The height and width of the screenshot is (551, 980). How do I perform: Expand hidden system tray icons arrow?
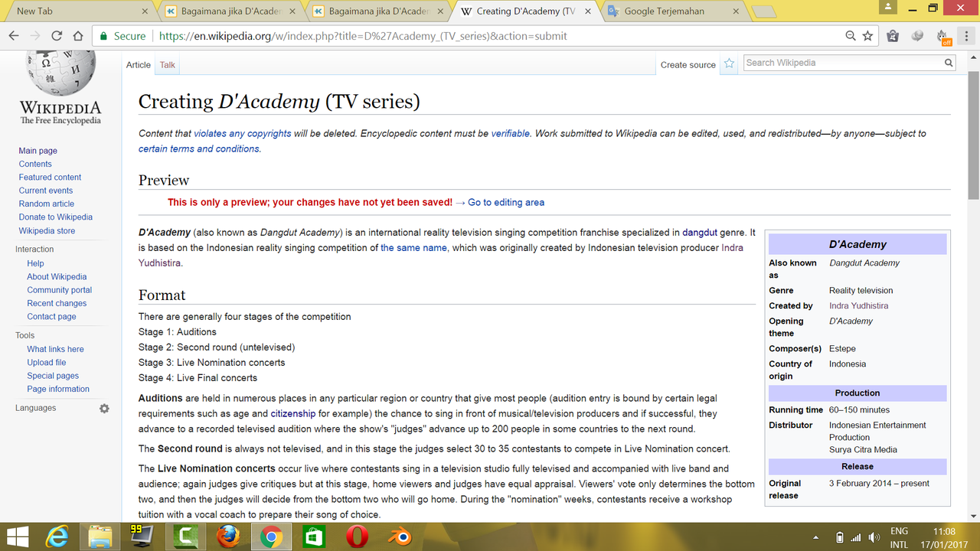[x=815, y=537]
